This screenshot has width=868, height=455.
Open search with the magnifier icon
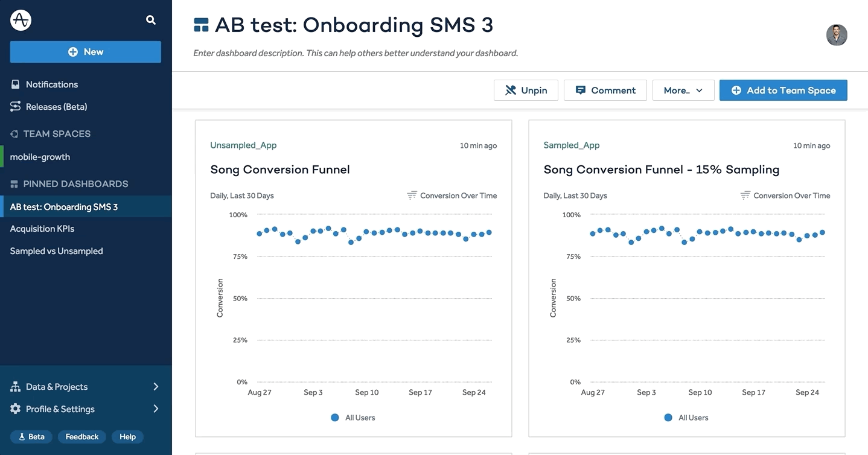[151, 20]
